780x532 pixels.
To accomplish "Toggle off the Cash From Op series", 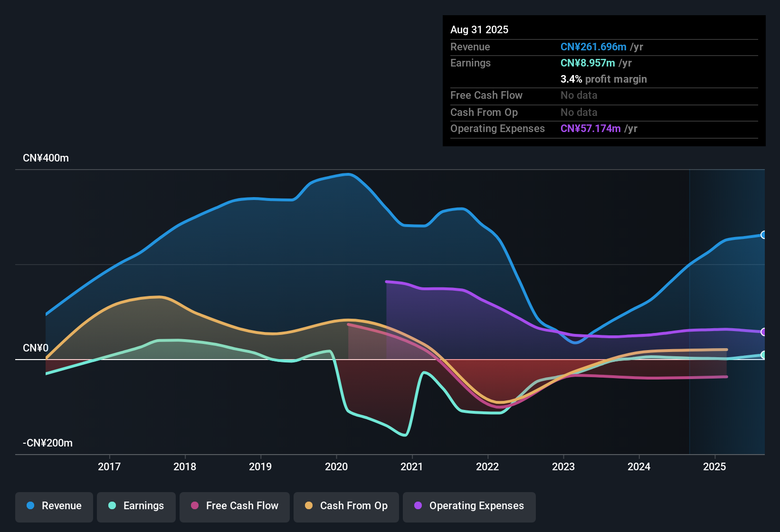I will [346, 506].
